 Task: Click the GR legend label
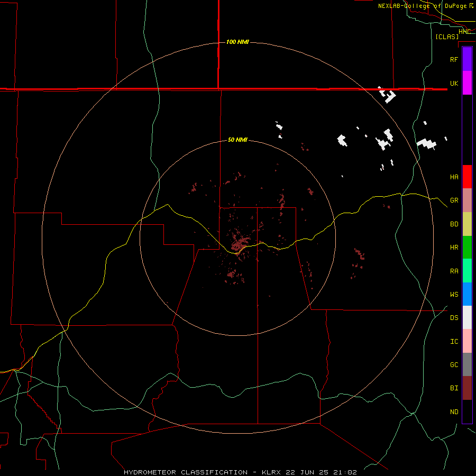click(454, 200)
